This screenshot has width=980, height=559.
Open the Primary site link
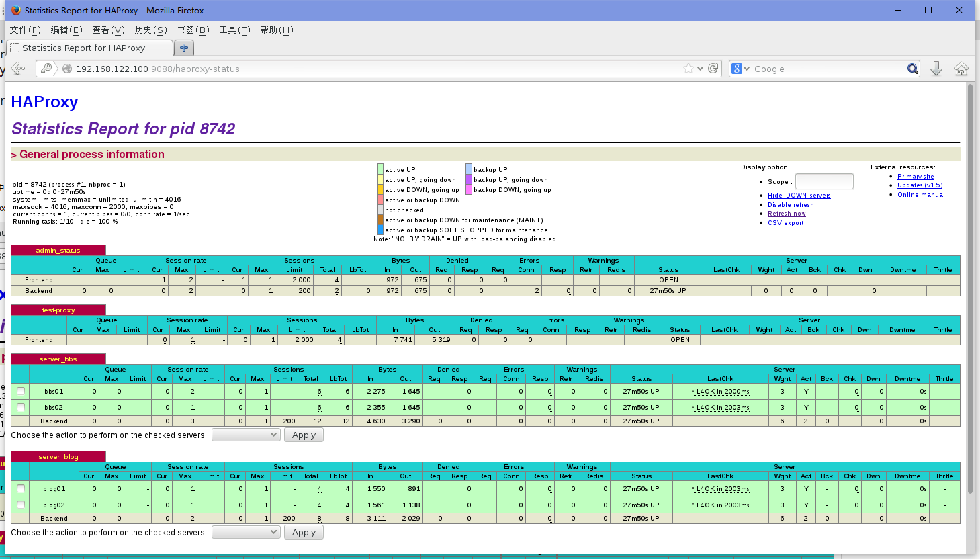point(916,177)
